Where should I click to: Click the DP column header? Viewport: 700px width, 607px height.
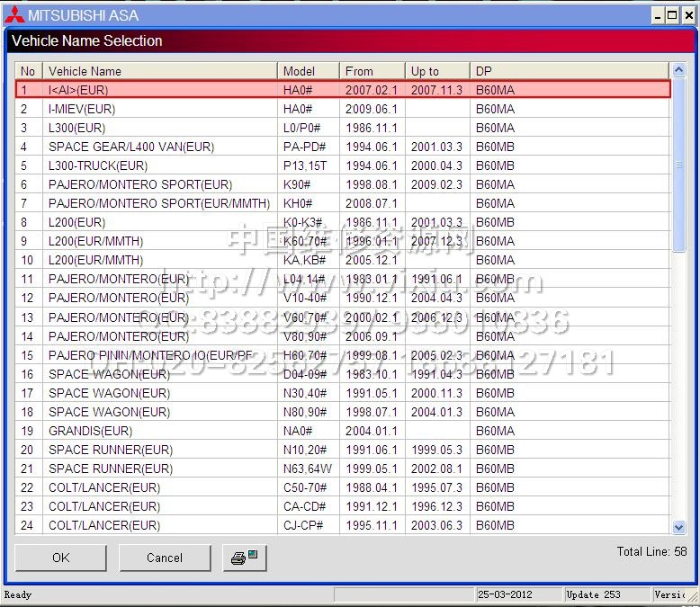point(569,71)
